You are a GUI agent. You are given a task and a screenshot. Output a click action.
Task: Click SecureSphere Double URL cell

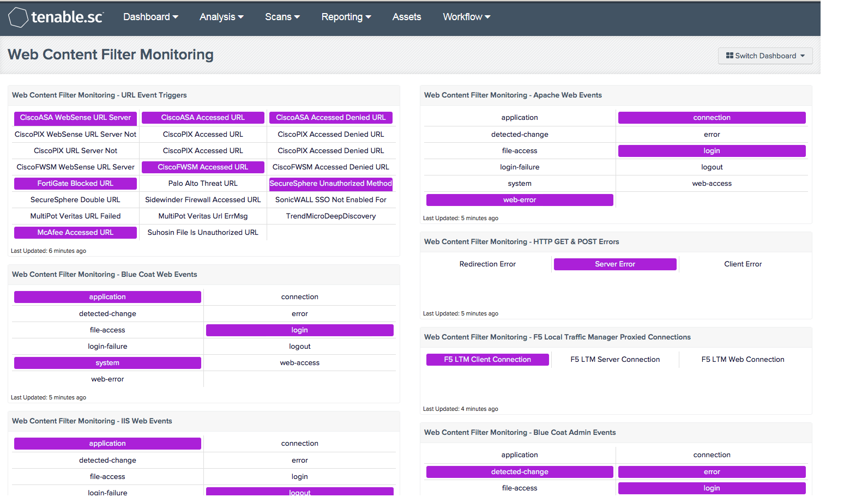click(x=75, y=199)
